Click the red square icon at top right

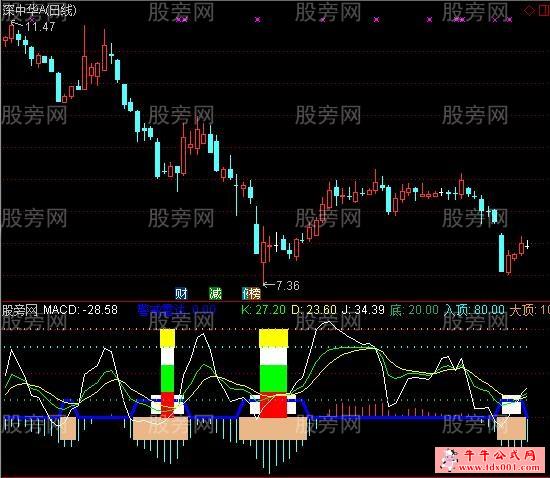[x=543, y=10]
